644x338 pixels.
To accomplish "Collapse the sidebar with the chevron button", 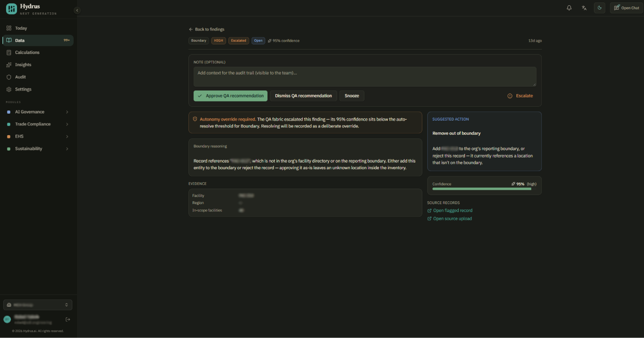I will (x=77, y=11).
